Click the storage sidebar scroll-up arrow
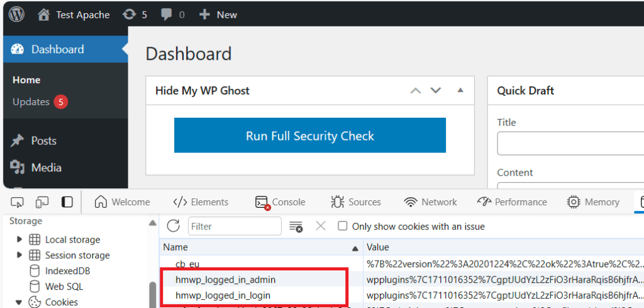Image resolution: width=644 pixels, height=308 pixels. click(152, 223)
